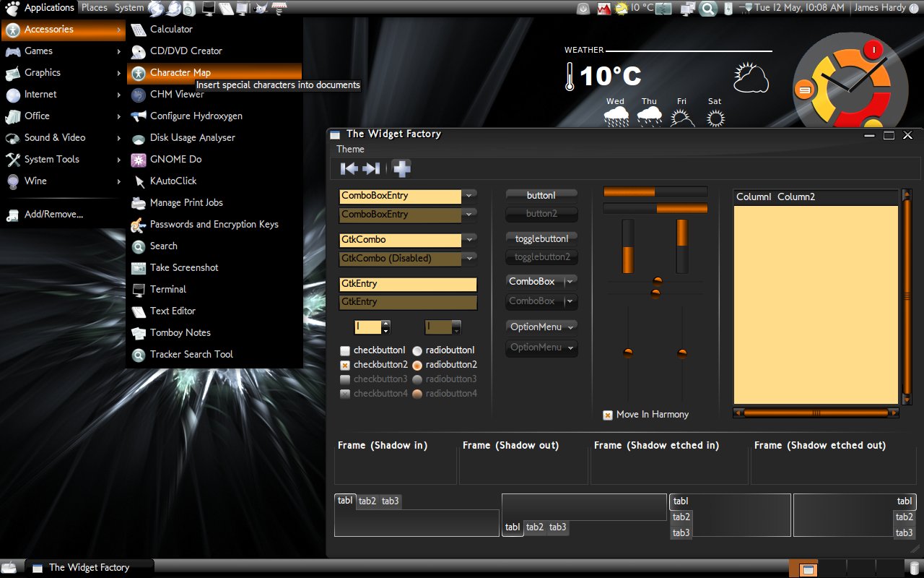Expand the enabled GtkCombo dropdown arrow
This screenshot has width=924, height=578.
[469, 239]
